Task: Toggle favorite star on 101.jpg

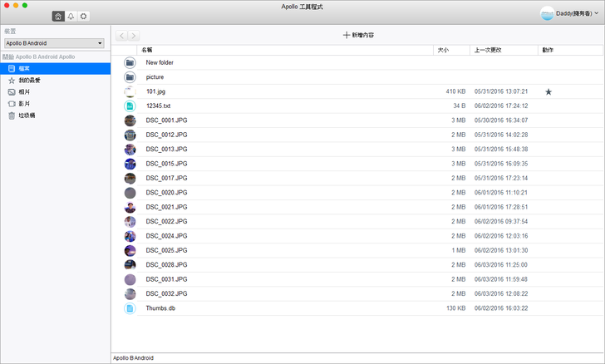Action: [x=548, y=91]
